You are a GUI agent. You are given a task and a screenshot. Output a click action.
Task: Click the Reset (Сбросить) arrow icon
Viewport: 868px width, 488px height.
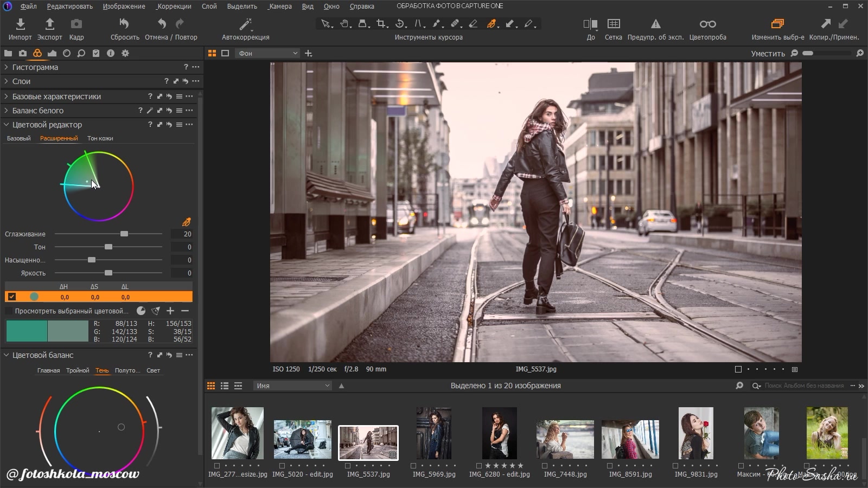(x=124, y=24)
